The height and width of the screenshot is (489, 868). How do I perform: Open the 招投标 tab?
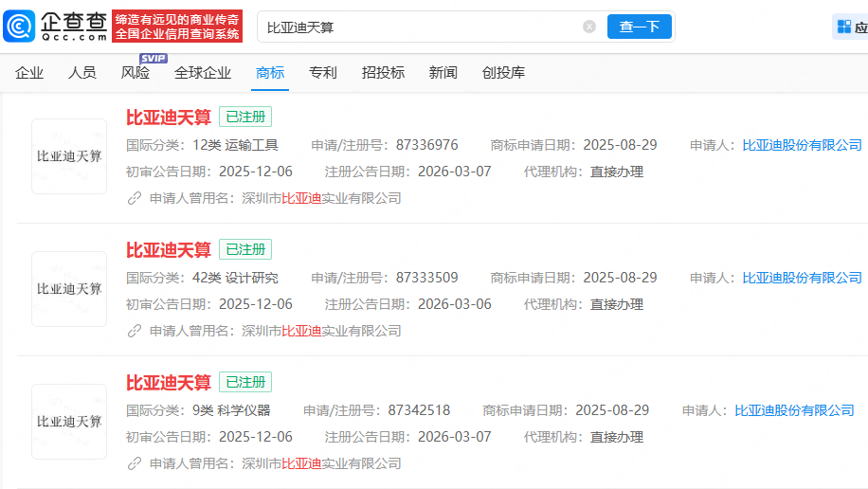(383, 73)
